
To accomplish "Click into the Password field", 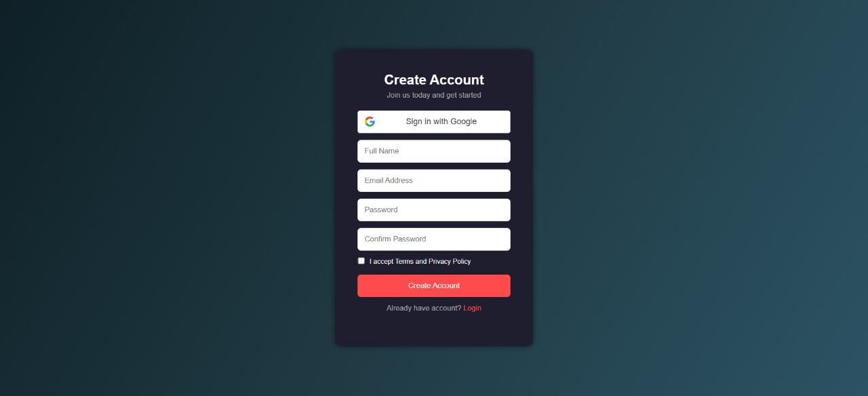I will (x=434, y=210).
